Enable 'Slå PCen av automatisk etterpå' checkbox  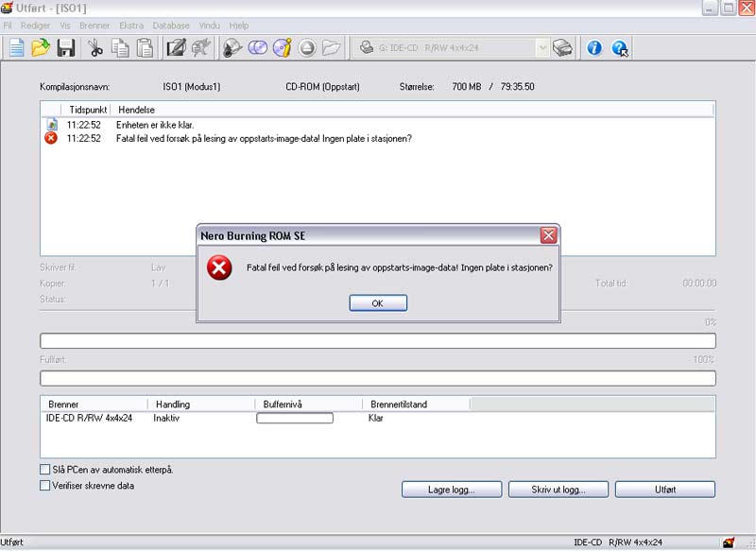click(44, 469)
